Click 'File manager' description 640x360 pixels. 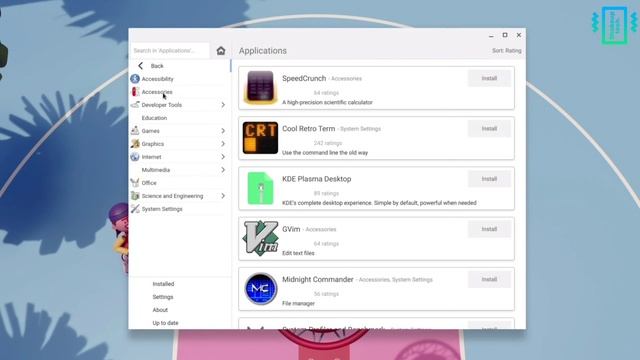(298, 303)
